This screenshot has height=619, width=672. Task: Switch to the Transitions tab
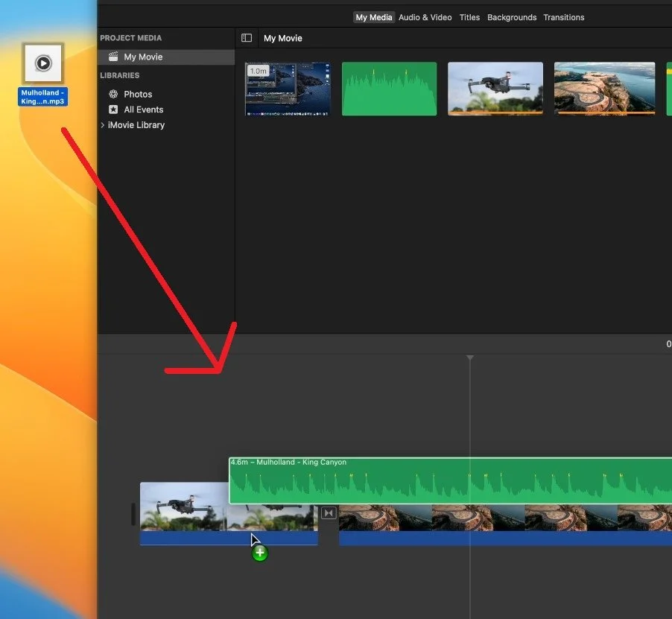coord(563,18)
